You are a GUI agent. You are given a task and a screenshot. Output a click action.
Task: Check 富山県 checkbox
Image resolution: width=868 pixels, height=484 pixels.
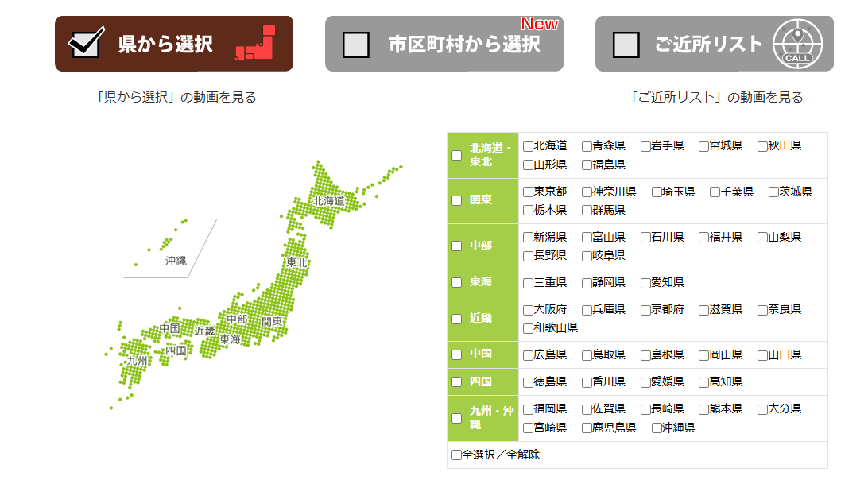point(587,238)
